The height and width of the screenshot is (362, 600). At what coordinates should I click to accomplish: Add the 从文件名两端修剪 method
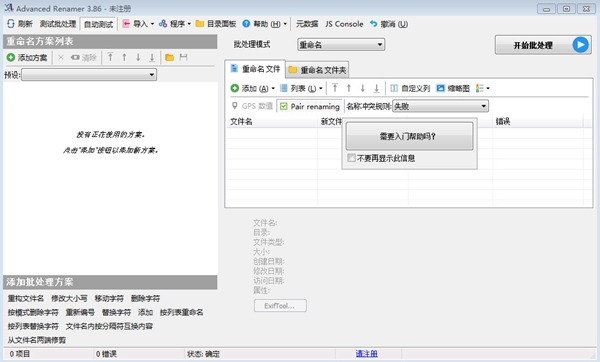pos(37,340)
